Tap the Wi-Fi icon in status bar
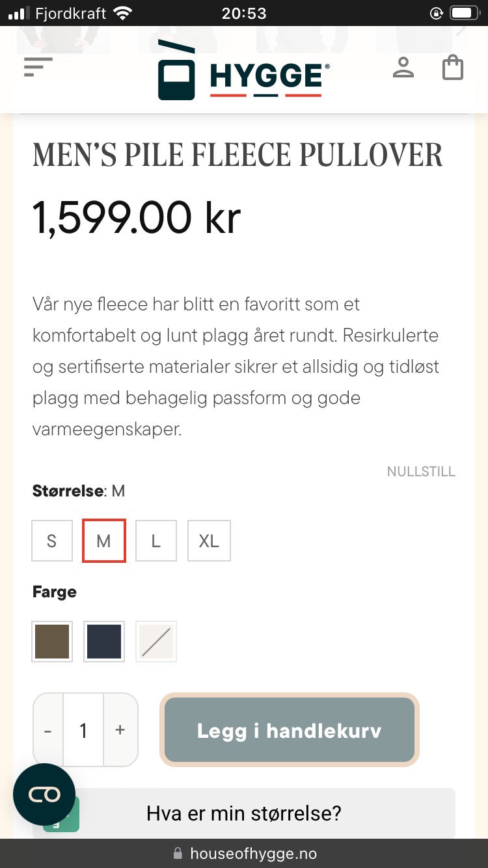488x868 pixels. [121, 12]
